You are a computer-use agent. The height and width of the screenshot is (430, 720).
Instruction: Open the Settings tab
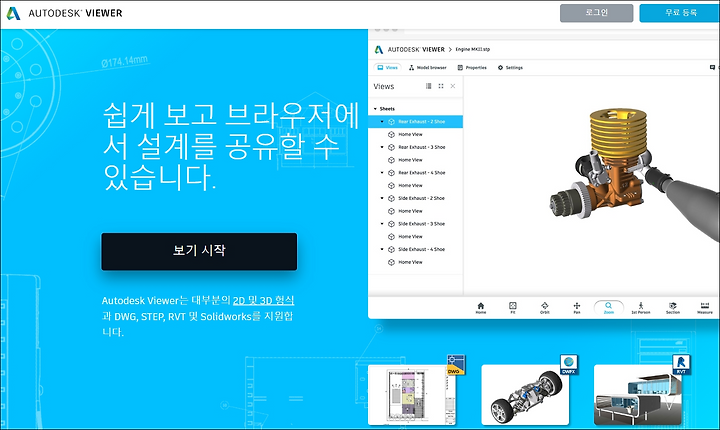point(510,68)
